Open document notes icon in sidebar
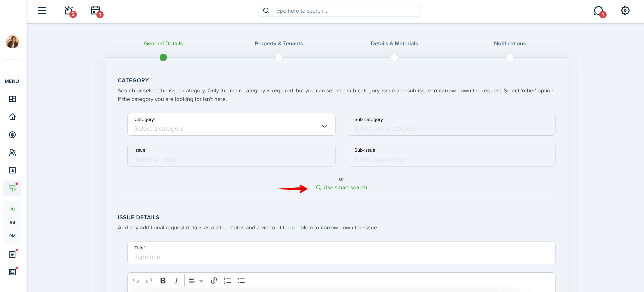This screenshot has width=644, height=292. click(12, 254)
